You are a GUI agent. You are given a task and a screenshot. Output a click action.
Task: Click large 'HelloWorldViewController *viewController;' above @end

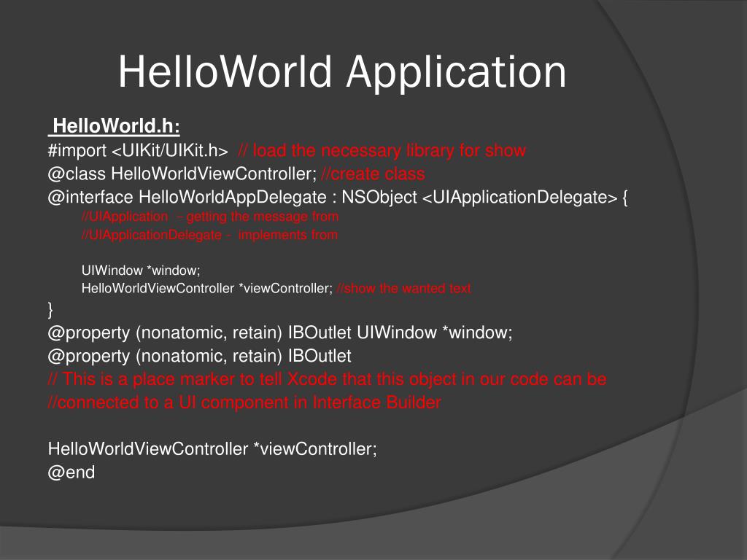pos(212,448)
